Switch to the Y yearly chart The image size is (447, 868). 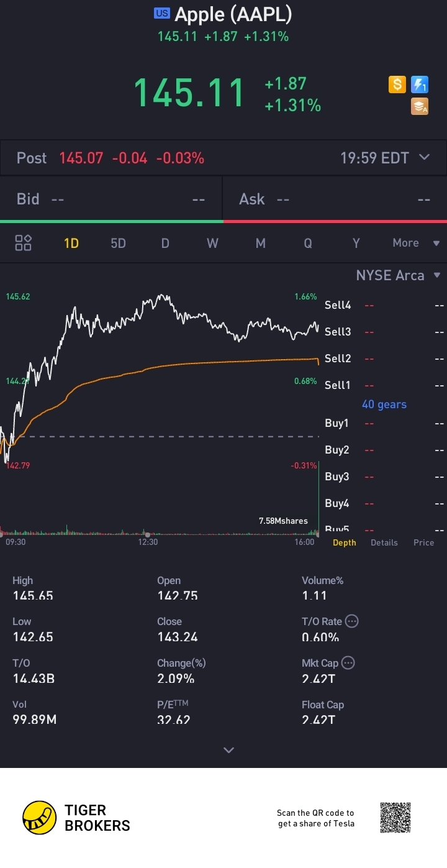(x=356, y=243)
